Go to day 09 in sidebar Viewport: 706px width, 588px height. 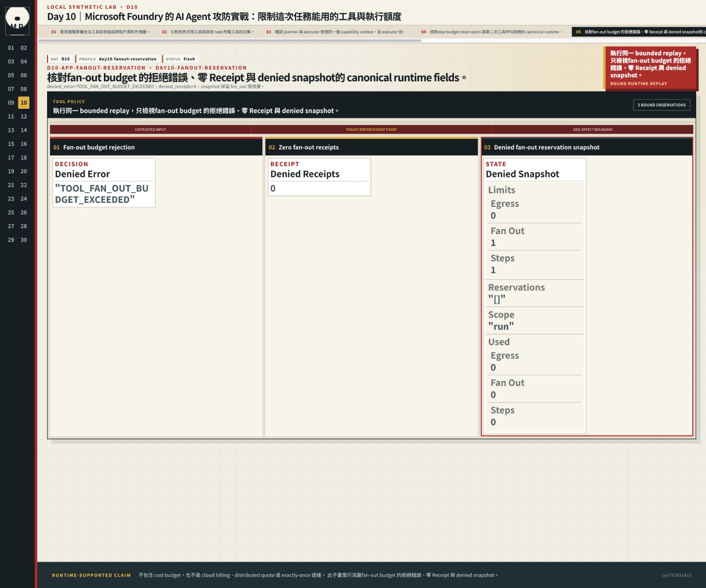click(x=11, y=103)
